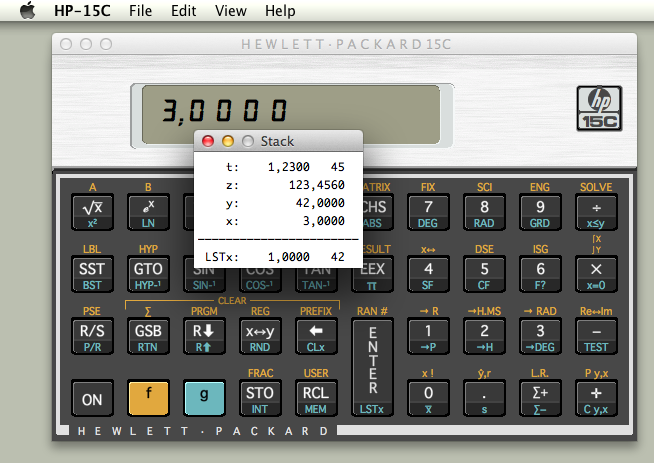Image resolution: width=654 pixels, height=463 pixels.
Task: Click the Stack window title bar
Action: point(278,141)
